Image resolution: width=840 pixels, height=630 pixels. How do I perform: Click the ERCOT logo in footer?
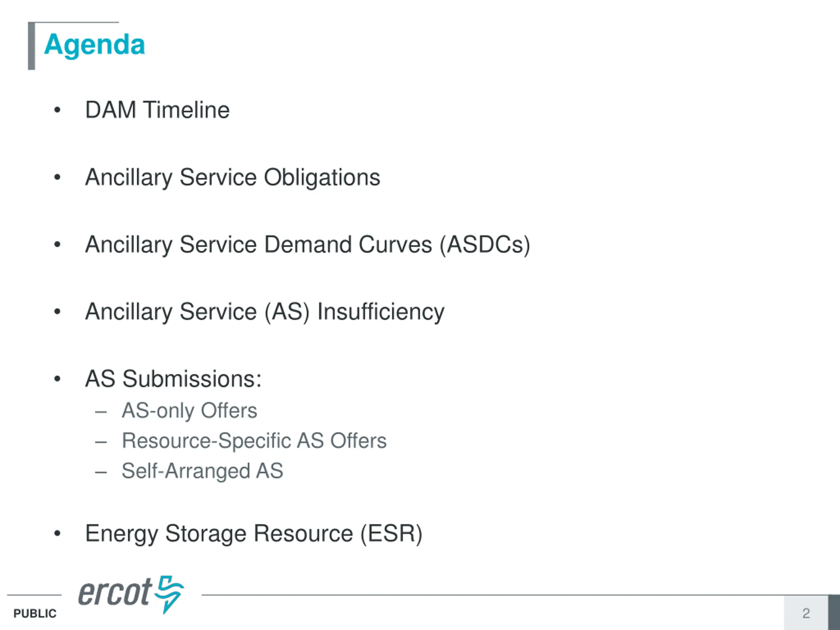(131, 594)
